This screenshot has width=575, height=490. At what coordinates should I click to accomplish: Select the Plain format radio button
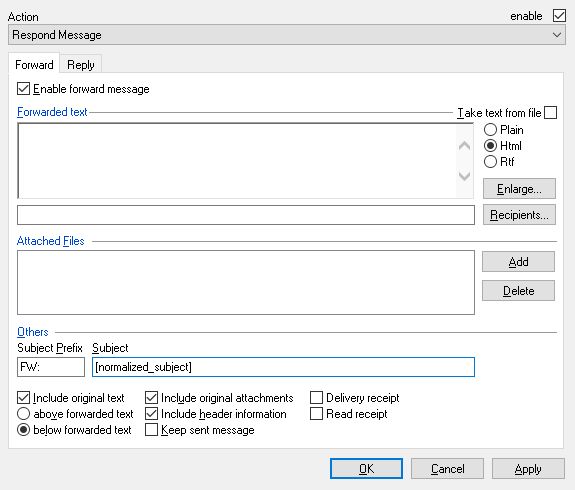click(x=490, y=129)
